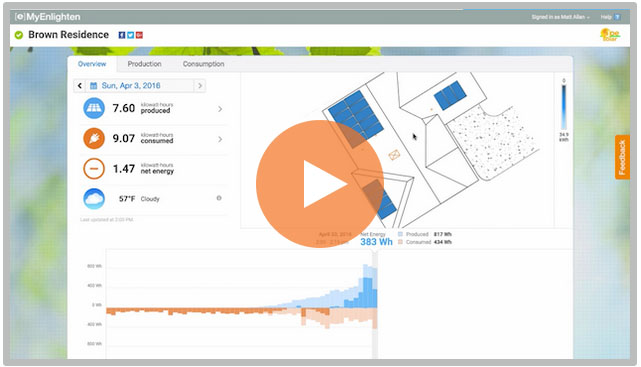This screenshot has height=367, width=641.
Task: Expand the 7.60 kWh produced details
Action: pos(220,109)
